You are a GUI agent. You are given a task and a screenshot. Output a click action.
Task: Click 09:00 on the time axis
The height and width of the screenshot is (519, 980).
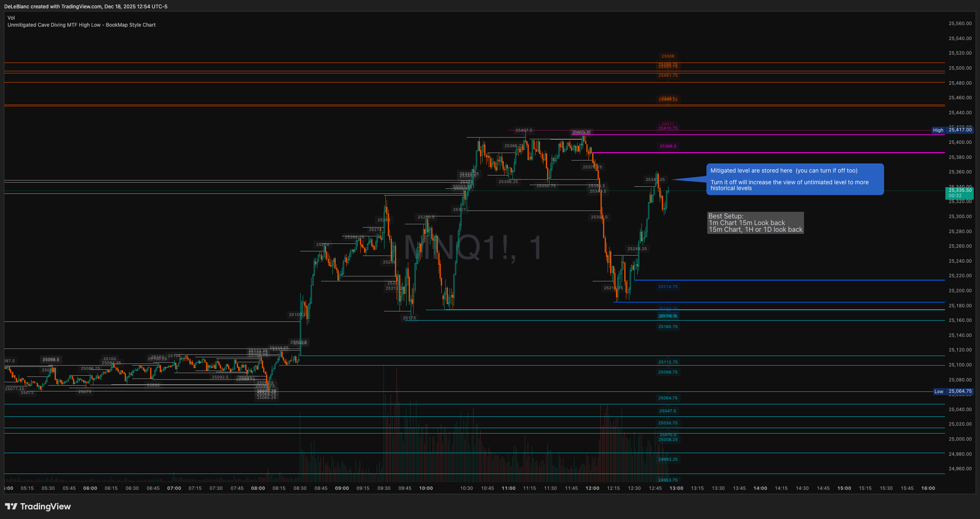click(x=342, y=488)
